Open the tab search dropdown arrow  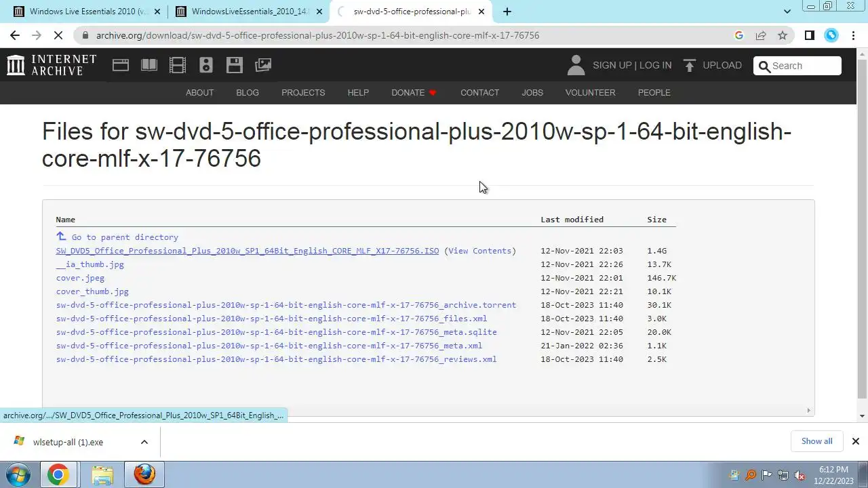(787, 12)
